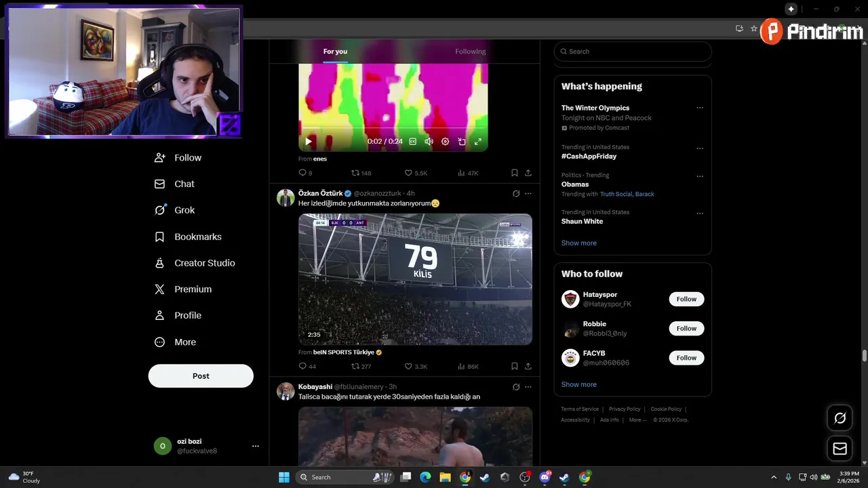Screen dimensions: 868x488
Task: Open Kobayashi's profile avatar
Action: 285,391
